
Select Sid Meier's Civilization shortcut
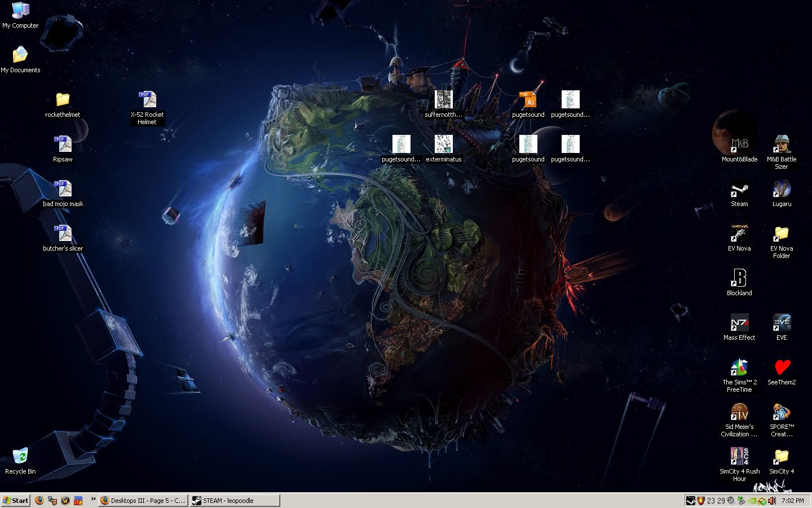[x=739, y=420]
